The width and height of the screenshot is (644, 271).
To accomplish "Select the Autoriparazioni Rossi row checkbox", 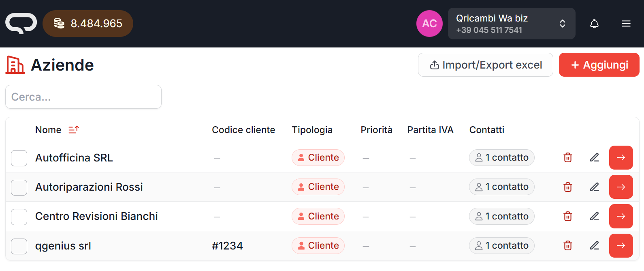I will (19, 187).
